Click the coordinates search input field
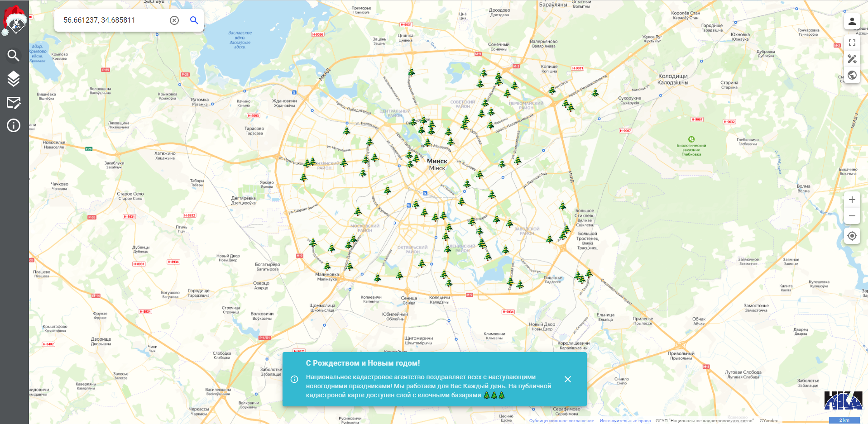868x424 pixels. pyautogui.click(x=113, y=20)
